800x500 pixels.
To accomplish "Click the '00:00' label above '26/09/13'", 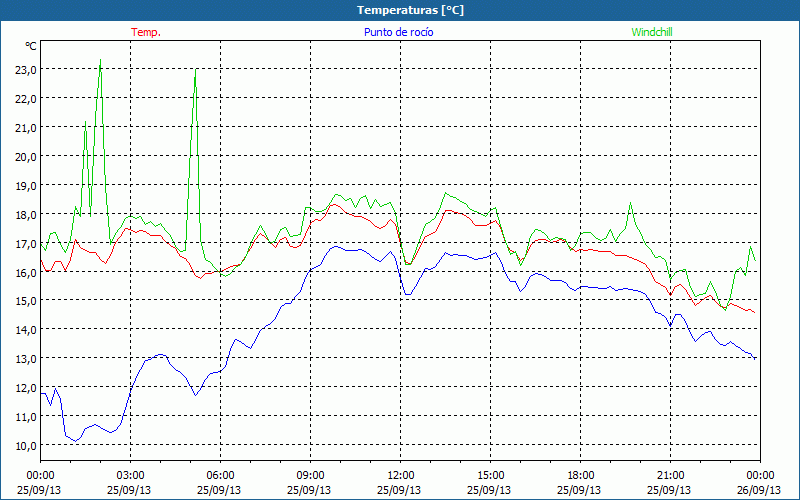I will [x=760, y=475].
